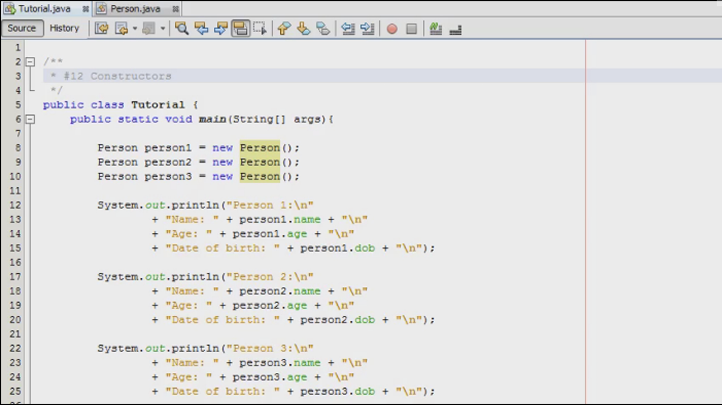The height and width of the screenshot is (405, 722).
Task: Toggle Highlight Search in the toolbar
Action: [240, 29]
